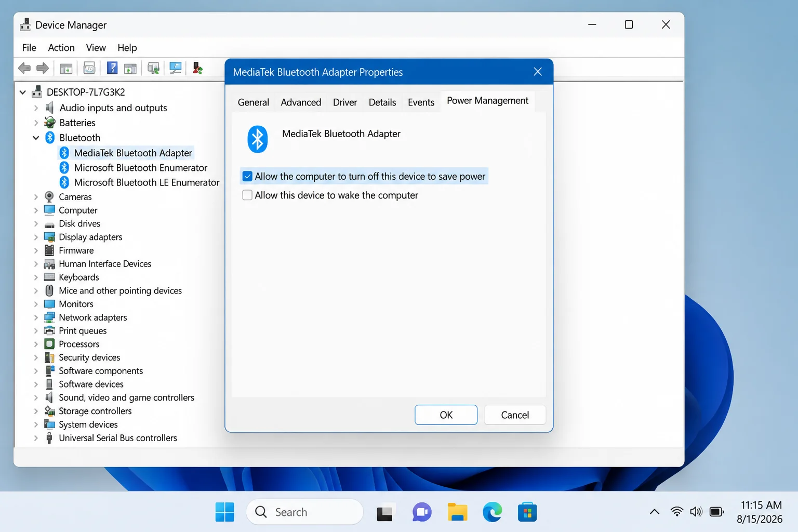This screenshot has height=532, width=798.
Task: Open the Properties toolbar icon
Action: pos(89,68)
